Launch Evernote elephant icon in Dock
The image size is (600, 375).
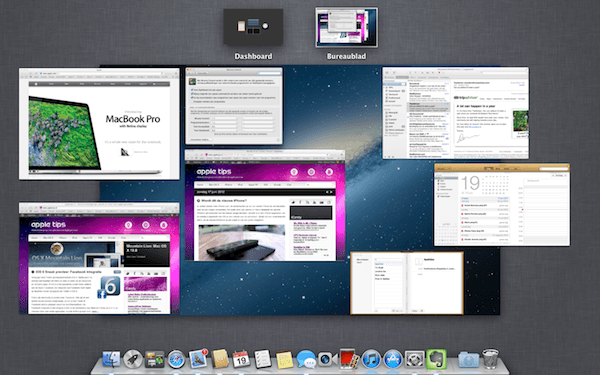(436, 359)
